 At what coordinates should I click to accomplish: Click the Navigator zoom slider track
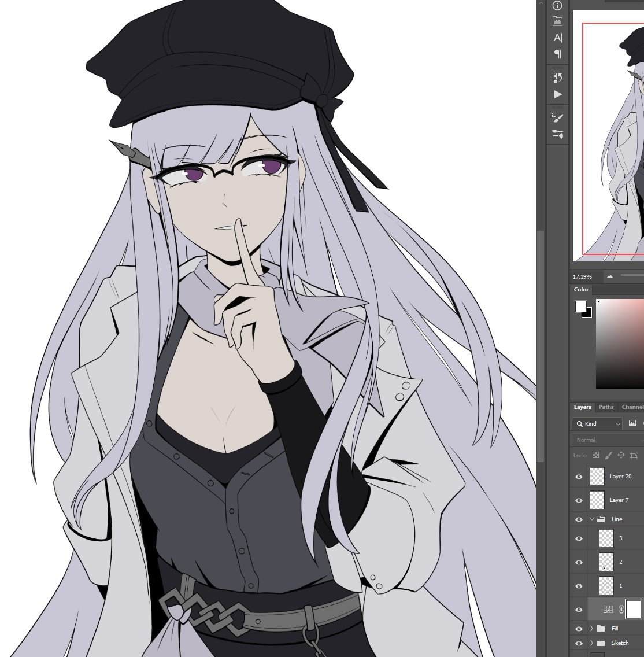[632, 275]
